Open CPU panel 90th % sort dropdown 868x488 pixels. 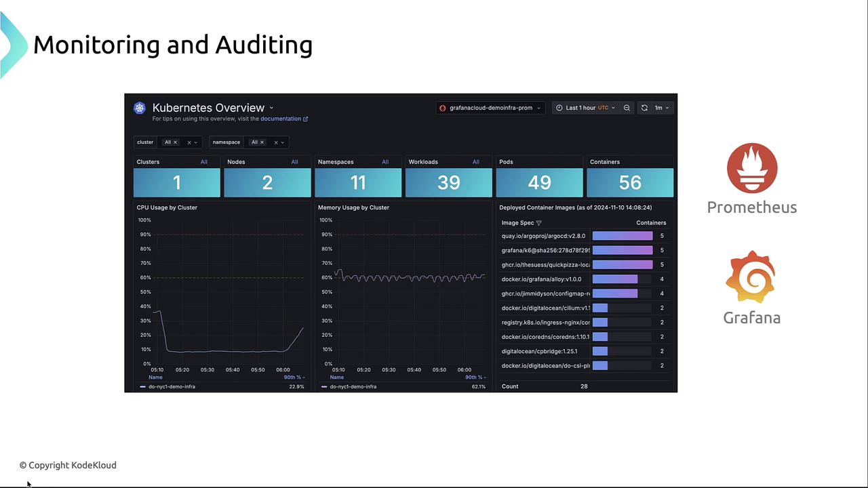pos(294,378)
